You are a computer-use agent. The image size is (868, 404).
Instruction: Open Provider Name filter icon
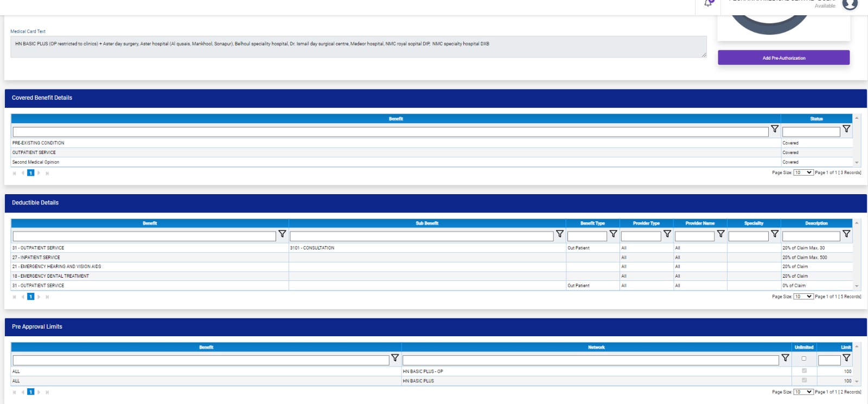720,234
